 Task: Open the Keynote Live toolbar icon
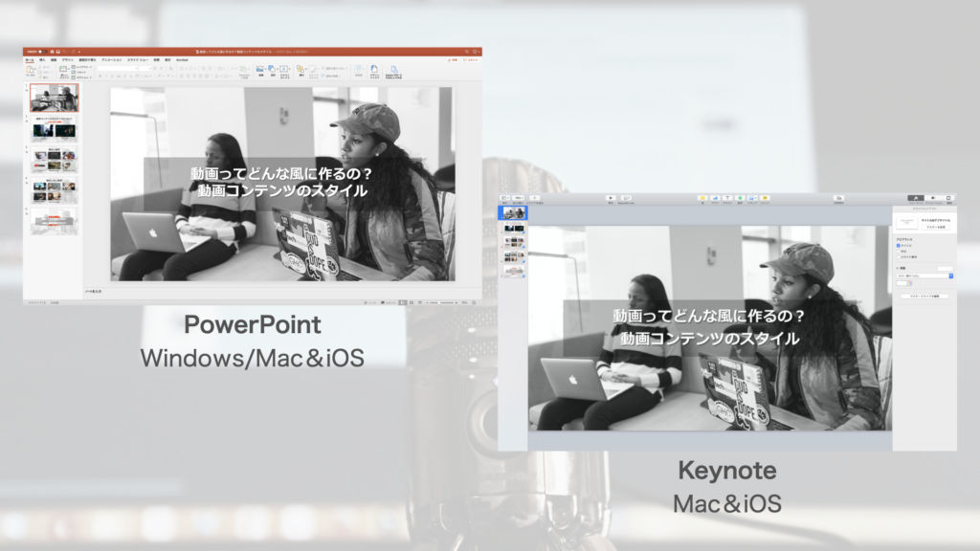point(626,198)
